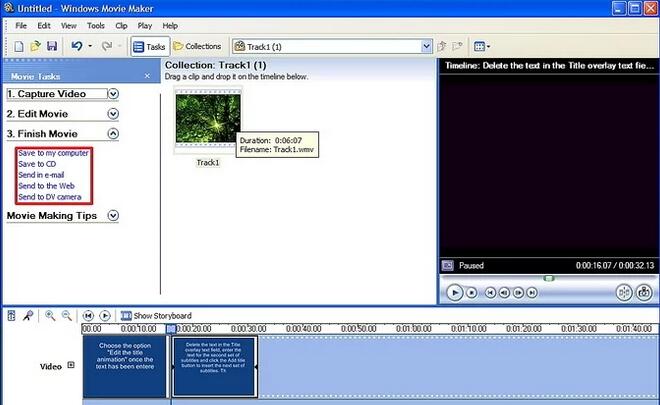Save the project with the floppy disk icon
Viewport: 660px width, 405px height.
(x=52, y=46)
